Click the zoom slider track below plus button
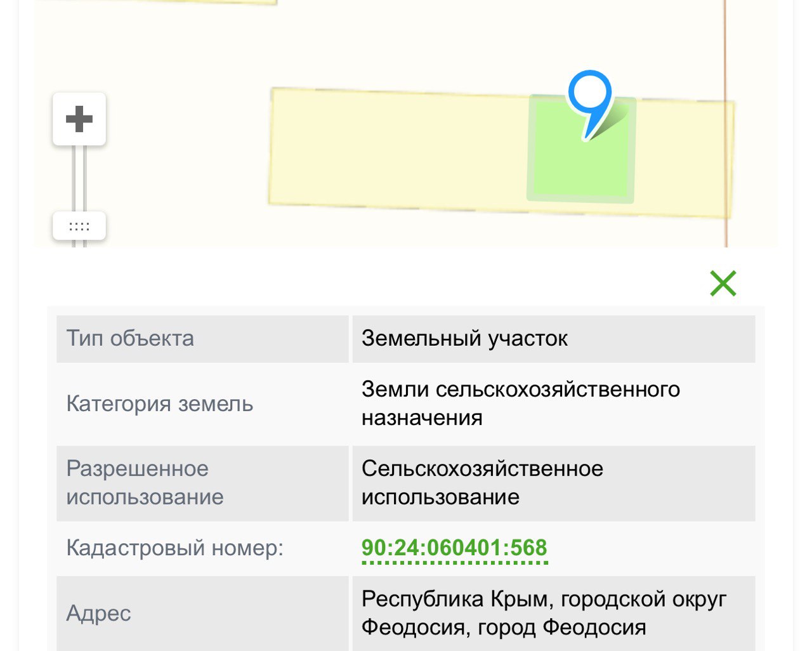Image resolution: width=812 pixels, height=651 pixels. point(79,178)
